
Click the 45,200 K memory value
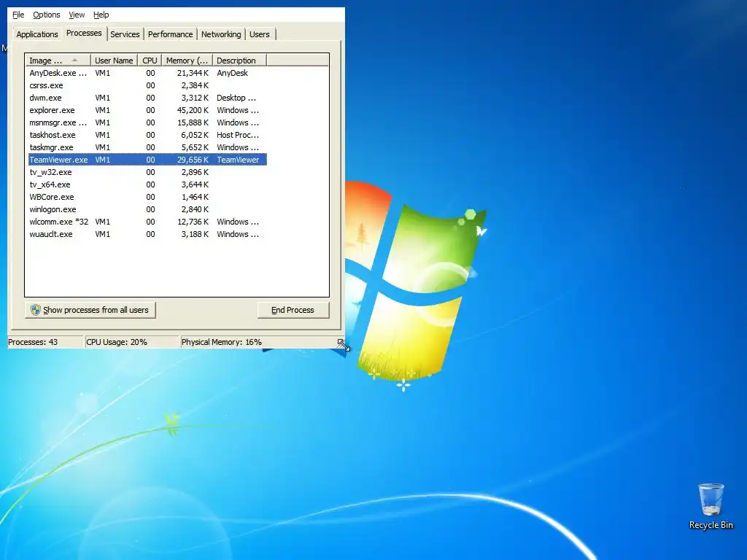click(193, 110)
